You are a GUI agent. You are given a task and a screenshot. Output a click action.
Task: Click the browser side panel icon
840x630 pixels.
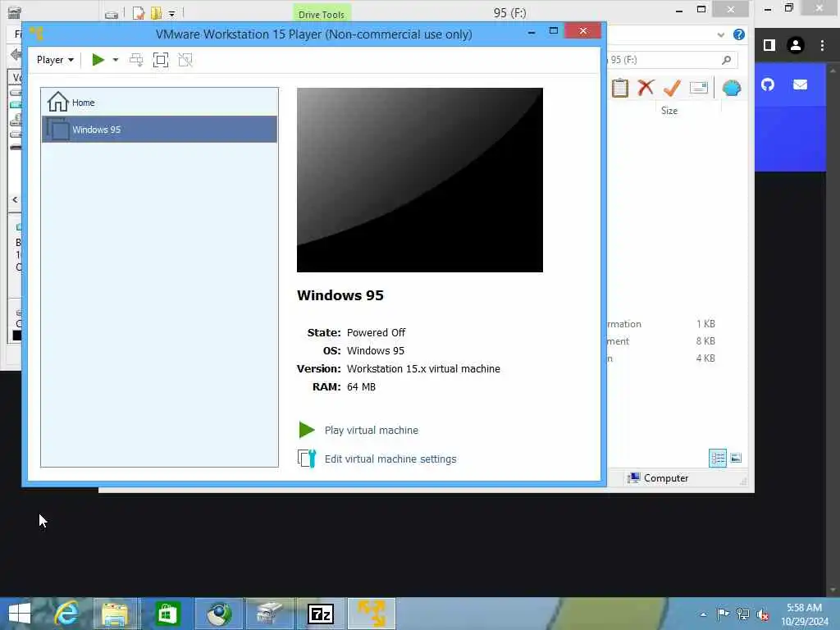pyautogui.click(x=769, y=46)
